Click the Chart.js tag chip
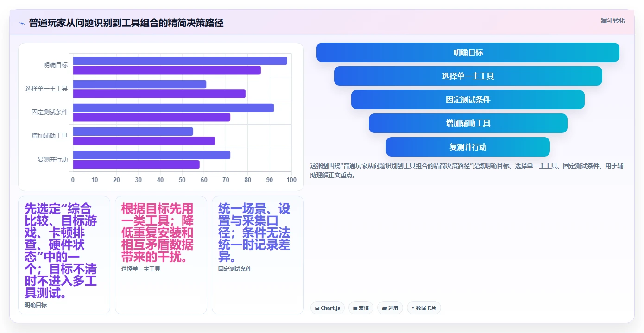644x333 pixels. tap(327, 308)
